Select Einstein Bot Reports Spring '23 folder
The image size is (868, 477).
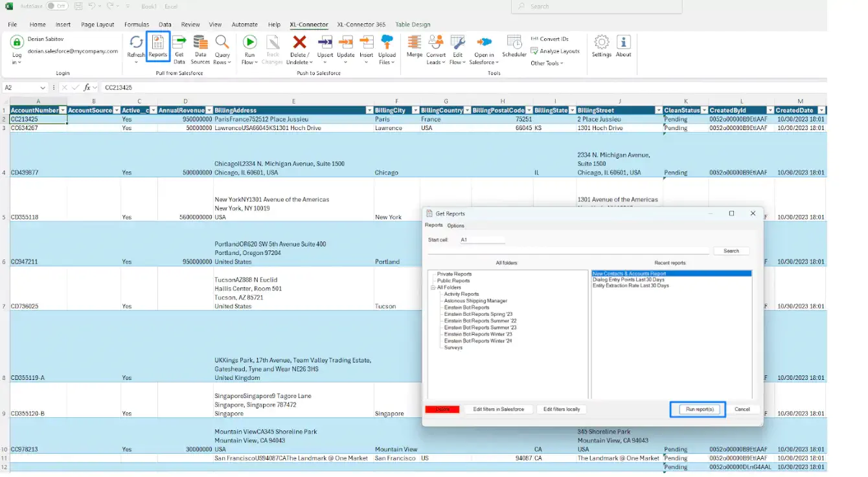pos(478,315)
